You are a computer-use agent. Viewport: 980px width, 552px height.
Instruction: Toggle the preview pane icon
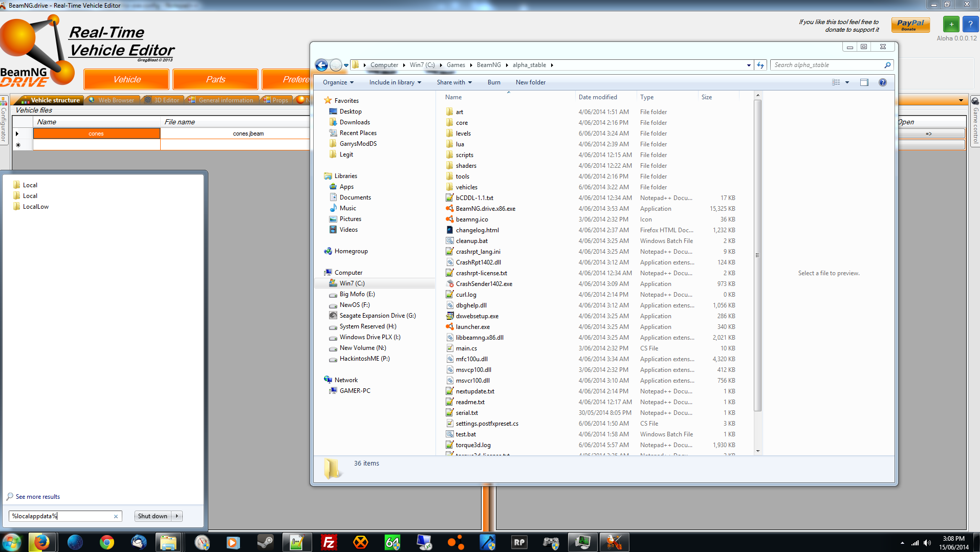(x=864, y=82)
